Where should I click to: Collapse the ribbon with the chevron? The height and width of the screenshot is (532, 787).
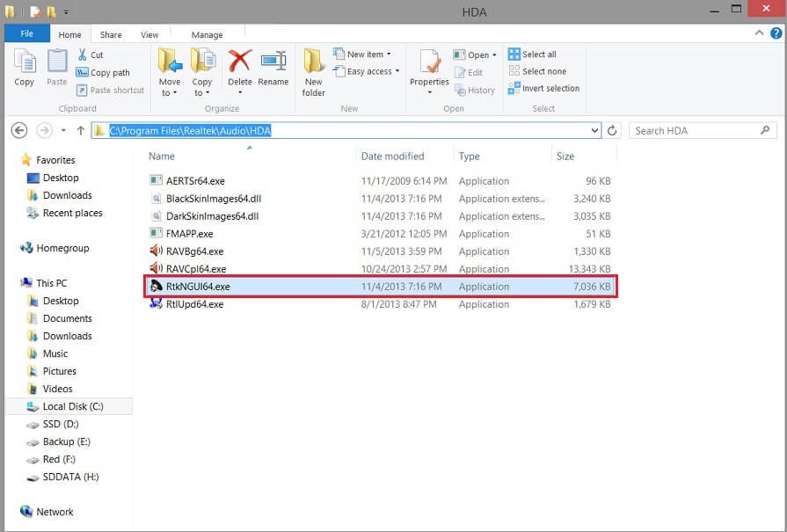(760, 33)
